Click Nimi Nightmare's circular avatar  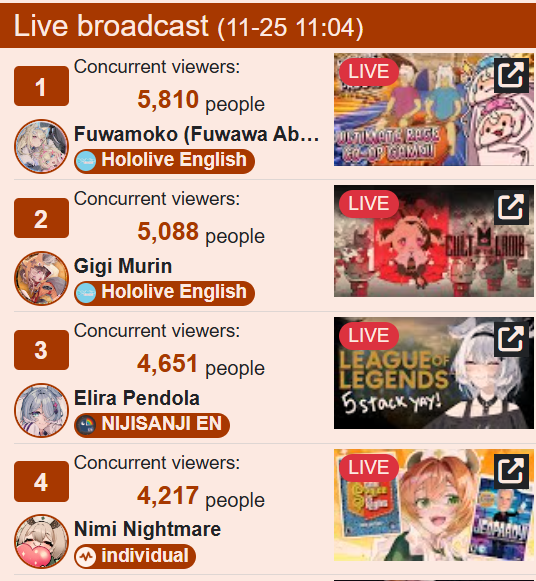[41, 541]
